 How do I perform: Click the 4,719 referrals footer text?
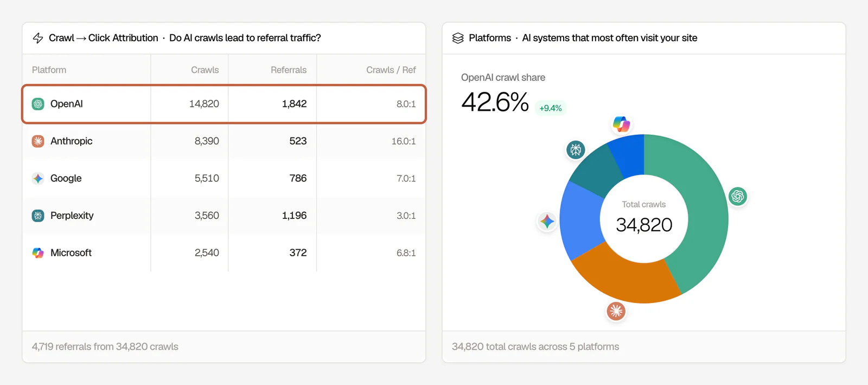point(105,346)
